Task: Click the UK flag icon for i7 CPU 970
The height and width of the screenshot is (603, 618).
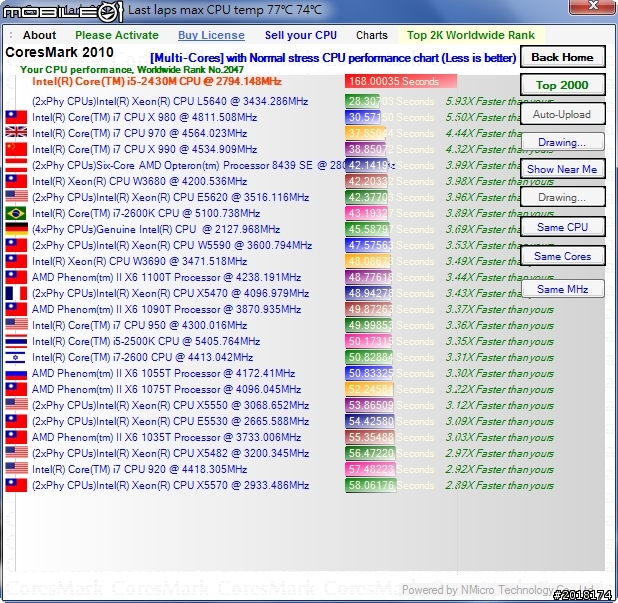Action: tap(16, 133)
